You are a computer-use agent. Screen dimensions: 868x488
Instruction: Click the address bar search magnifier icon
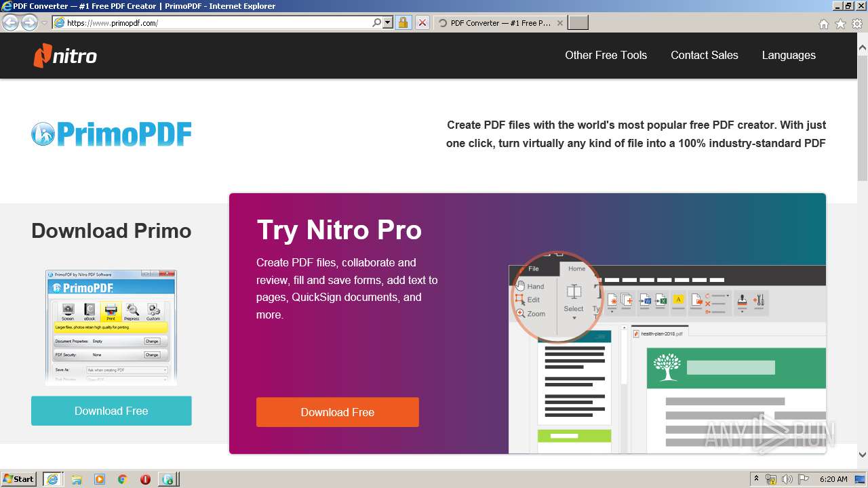(377, 23)
